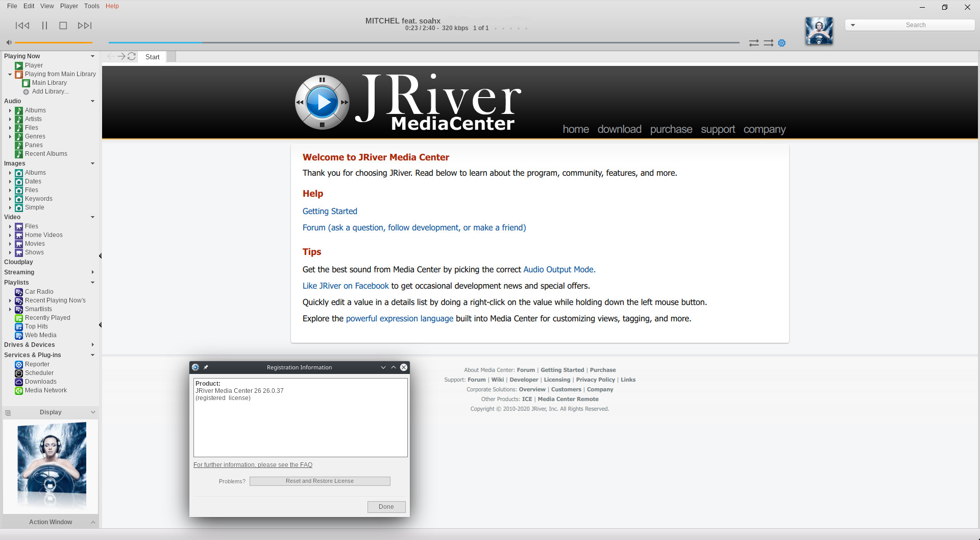This screenshot has height=540, width=980.
Task: Open Car Radio playlist
Action: tap(39, 292)
